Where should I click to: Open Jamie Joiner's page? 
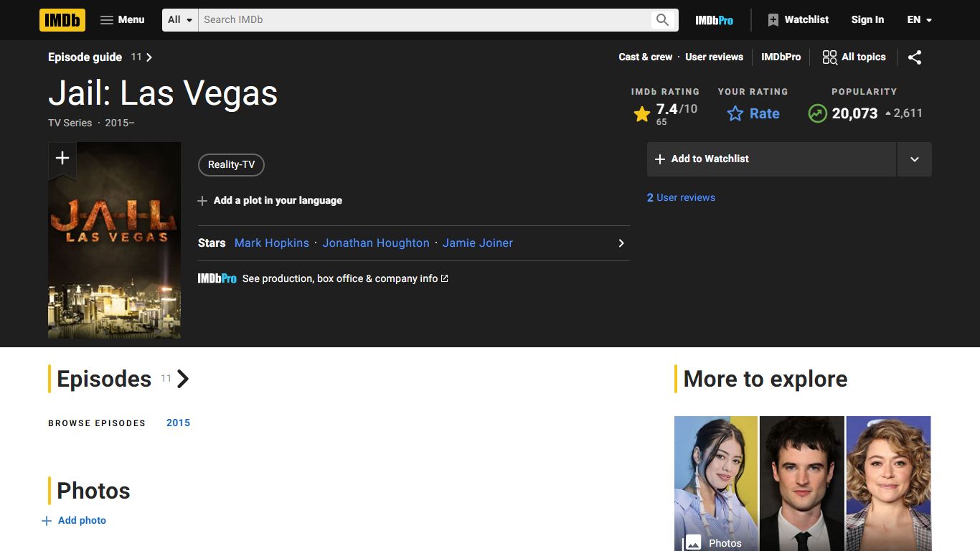click(478, 243)
